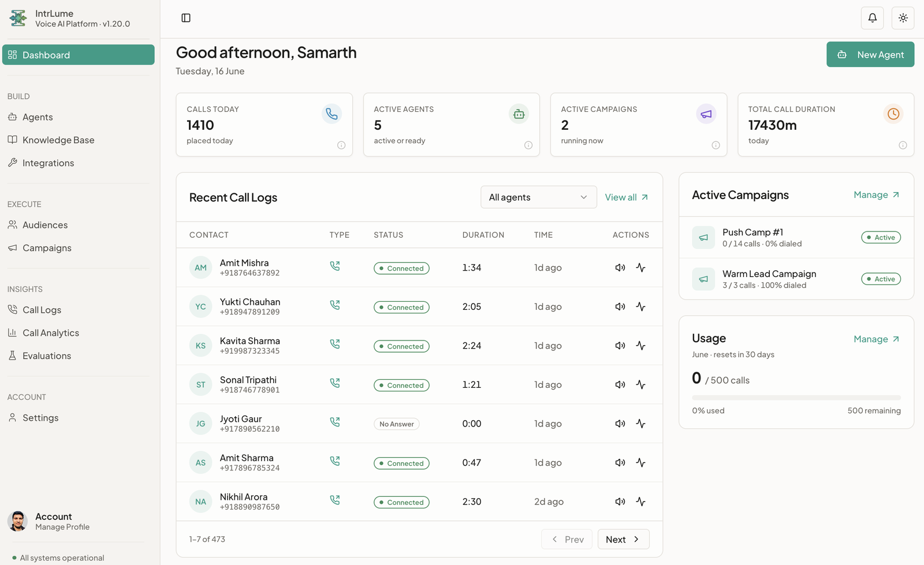Play audio for Kavita Sharma call
The height and width of the screenshot is (565, 924).
tap(620, 346)
